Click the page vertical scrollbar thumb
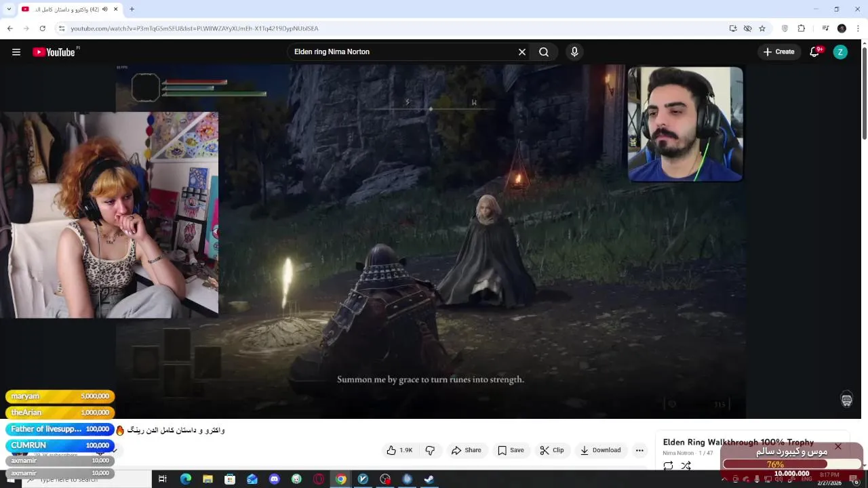The image size is (868, 488). point(864,94)
